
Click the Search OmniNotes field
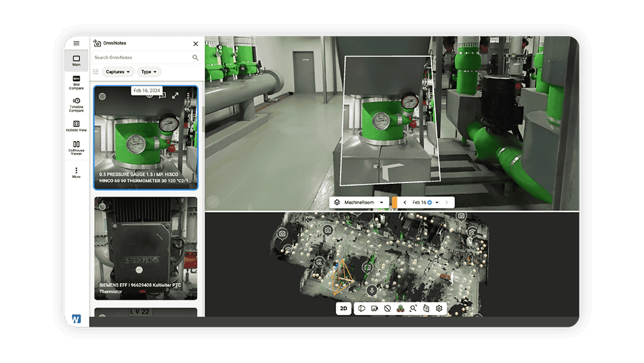click(142, 57)
